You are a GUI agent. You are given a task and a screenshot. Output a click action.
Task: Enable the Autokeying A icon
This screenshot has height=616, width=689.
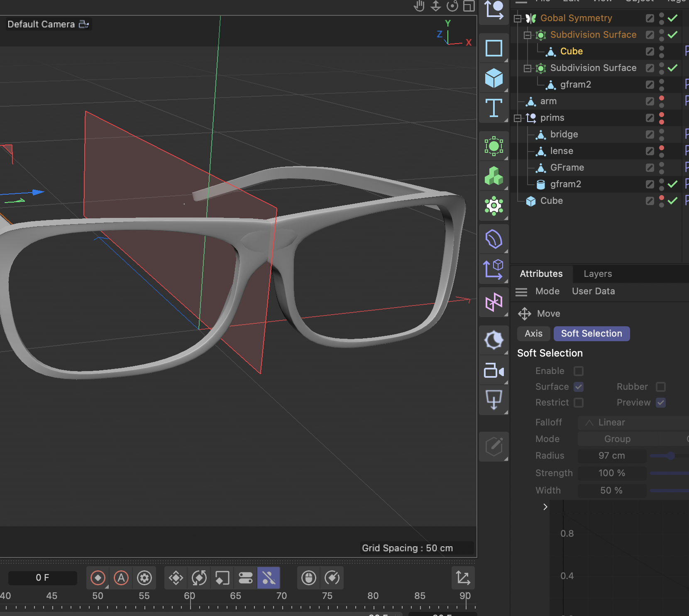pyautogui.click(x=121, y=578)
